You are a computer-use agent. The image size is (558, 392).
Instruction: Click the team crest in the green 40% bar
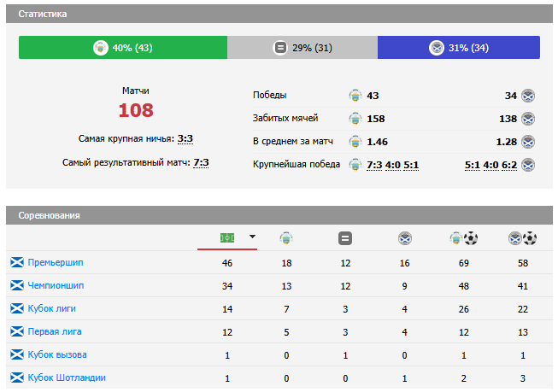[x=100, y=48]
